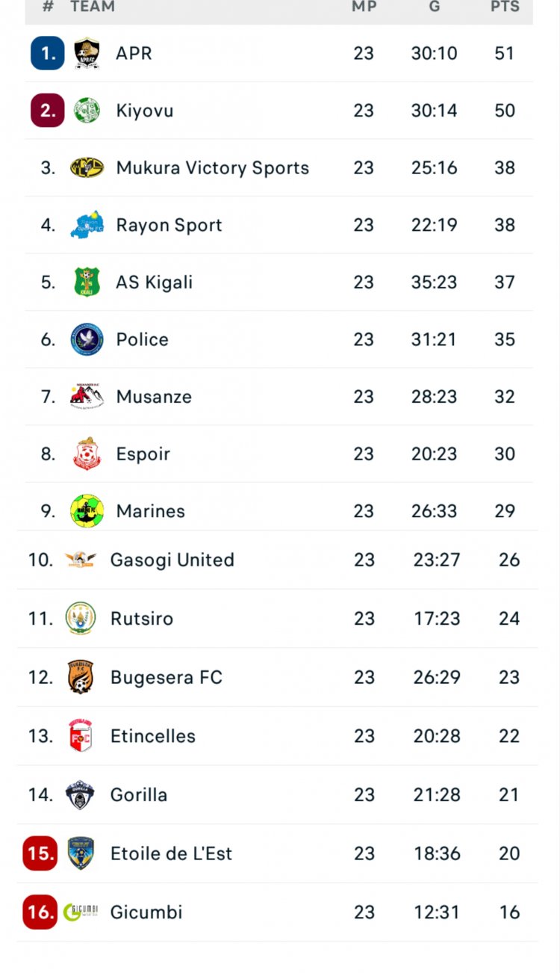The height and width of the screenshot is (973, 560).
Task: Click the Kiyovu team logo
Action: click(87, 111)
